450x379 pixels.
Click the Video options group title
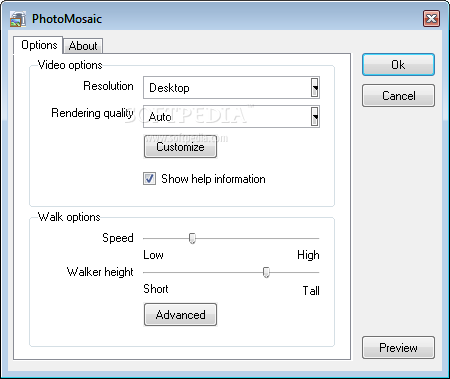70,65
